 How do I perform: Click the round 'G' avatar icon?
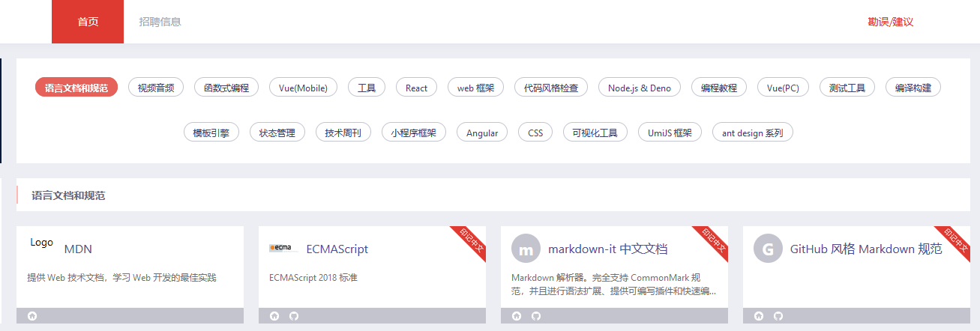[768, 249]
